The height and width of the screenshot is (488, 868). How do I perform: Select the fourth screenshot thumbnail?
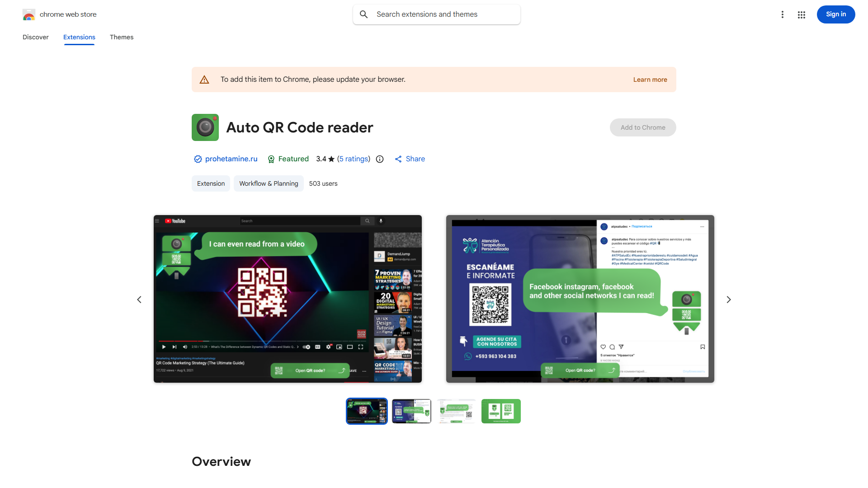(500, 411)
